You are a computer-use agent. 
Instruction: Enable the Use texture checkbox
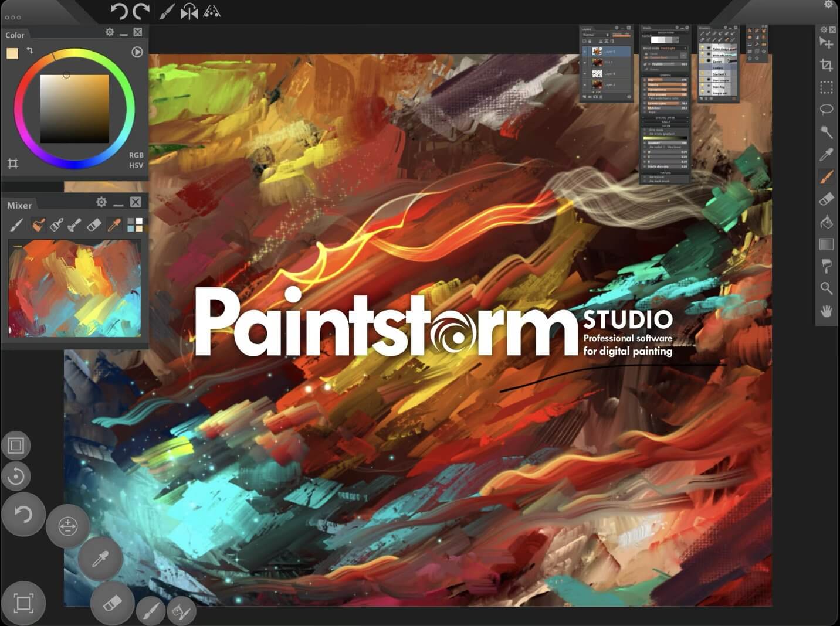645,177
